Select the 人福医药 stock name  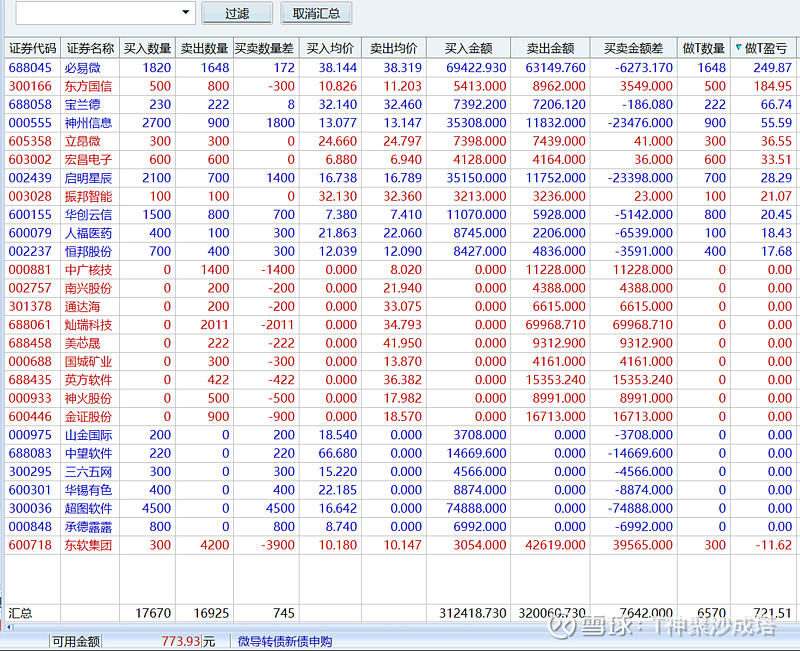[88, 233]
